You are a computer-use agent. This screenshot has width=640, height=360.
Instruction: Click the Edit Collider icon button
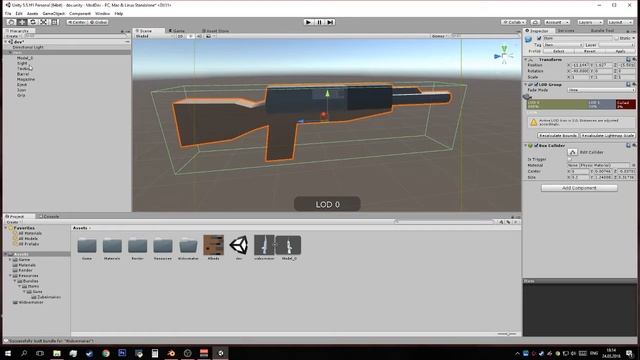[573, 152]
